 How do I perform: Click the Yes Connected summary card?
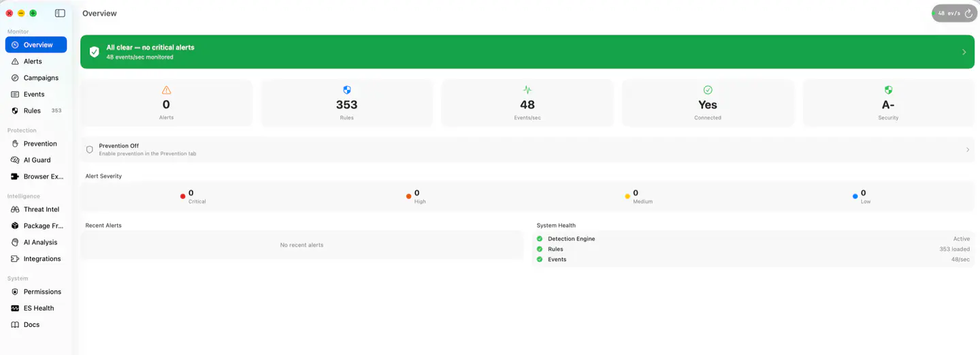[708, 103]
